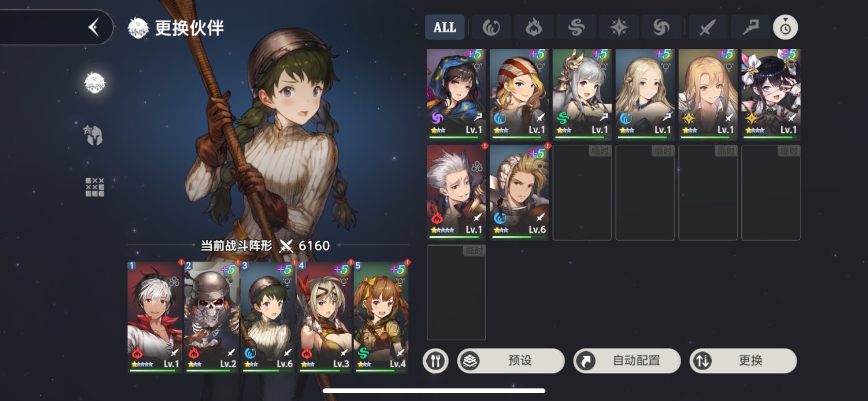Select the ALL filter tab
Viewport: 868px width, 401px height.
[445, 27]
